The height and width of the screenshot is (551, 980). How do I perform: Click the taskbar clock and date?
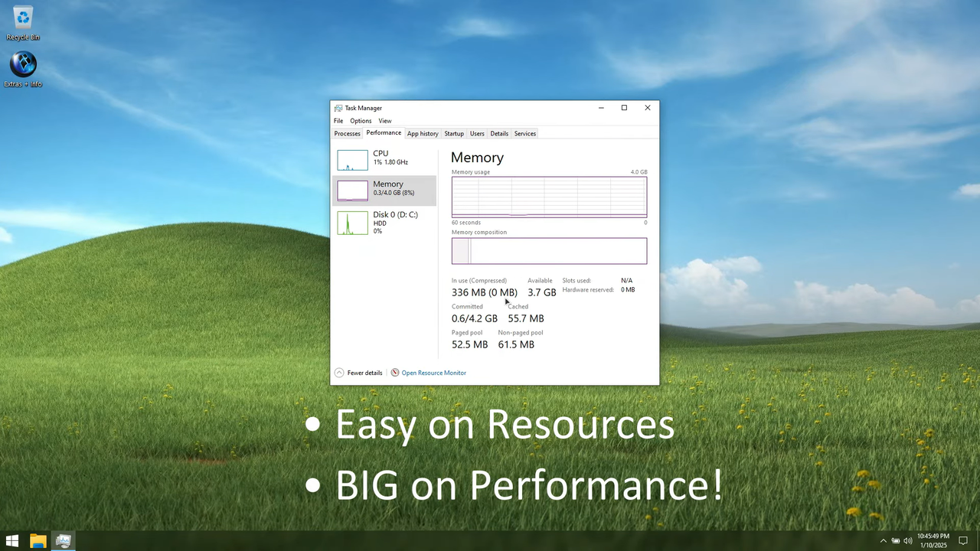pyautogui.click(x=933, y=541)
